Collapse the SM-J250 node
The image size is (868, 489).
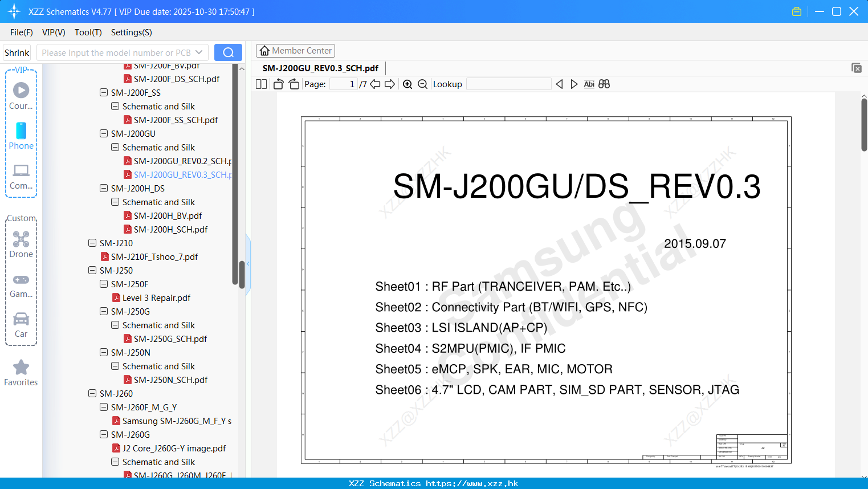(x=92, y=270)
